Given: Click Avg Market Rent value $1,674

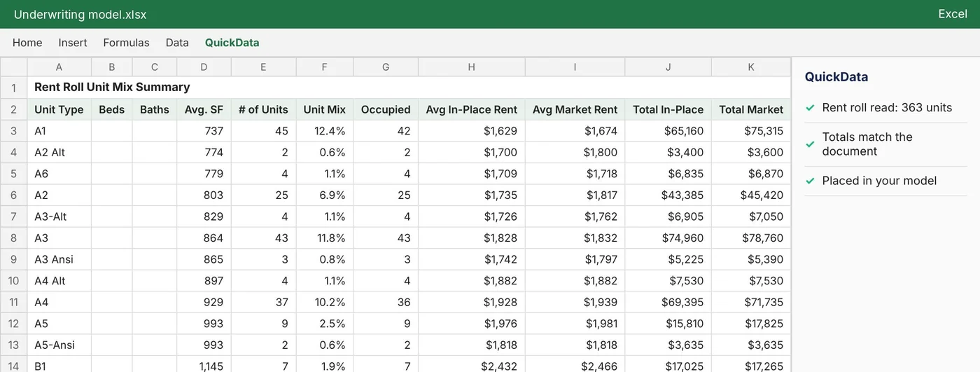Looking at the screenshot, I should point(575,131).
